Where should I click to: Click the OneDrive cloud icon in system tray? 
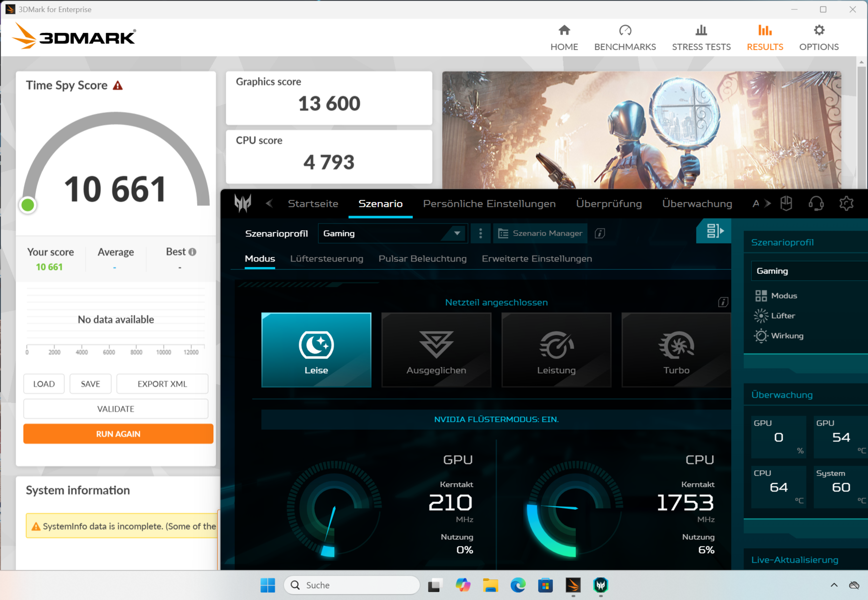(x=854, y=585)
